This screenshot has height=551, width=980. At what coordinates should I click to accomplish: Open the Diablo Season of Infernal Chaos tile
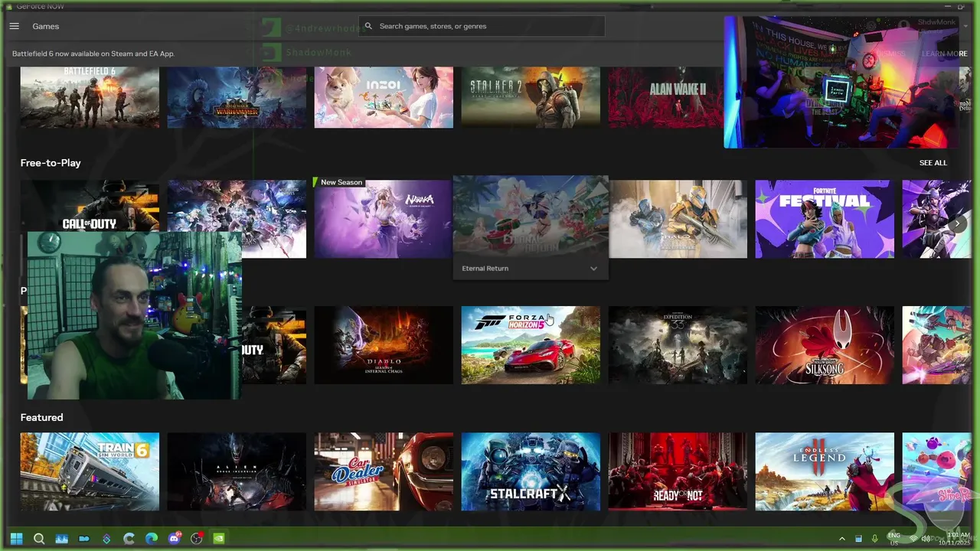tap(384, 345)
